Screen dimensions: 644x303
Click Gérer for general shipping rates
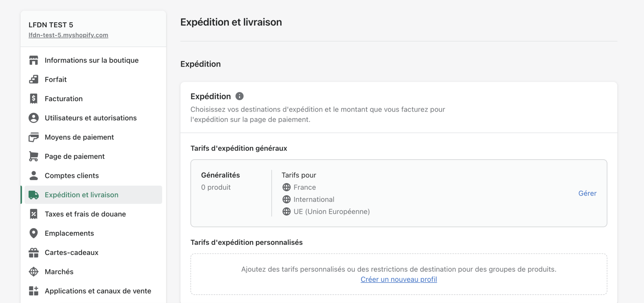point(587,193)
